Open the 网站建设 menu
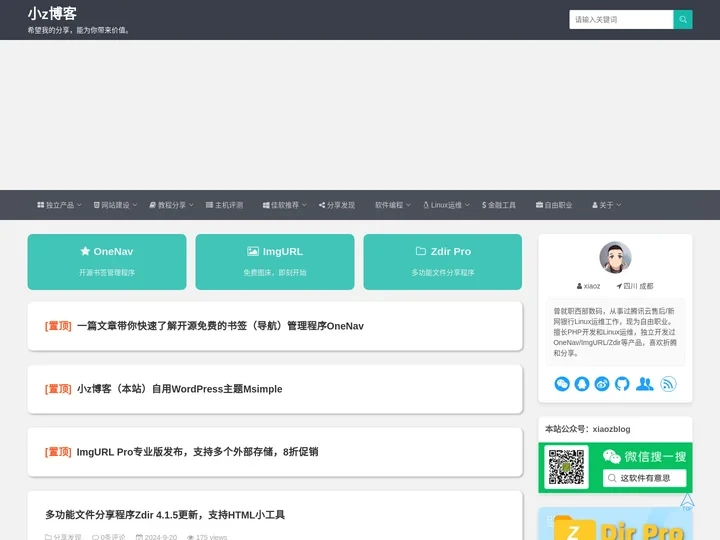 [x=115, y=205]
